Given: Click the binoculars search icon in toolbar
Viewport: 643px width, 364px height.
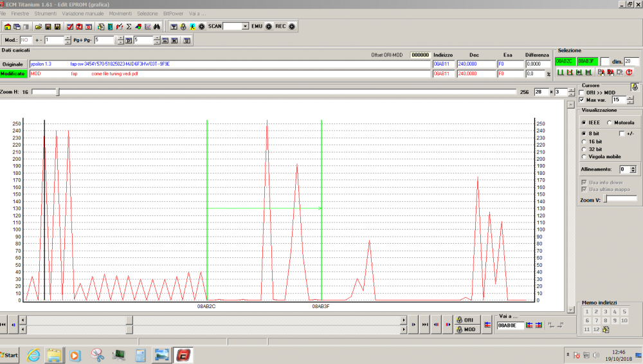Looking at the screenshot, I should click(156, 26).
